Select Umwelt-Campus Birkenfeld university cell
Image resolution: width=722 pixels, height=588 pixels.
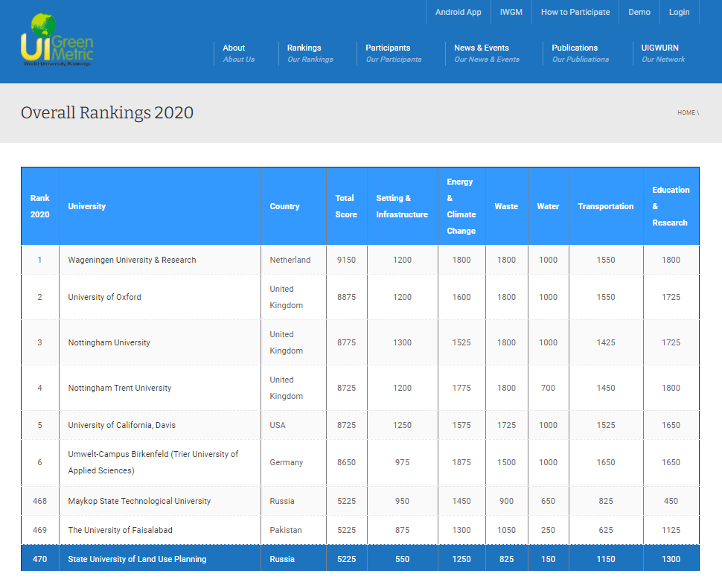(x=160, y=462)
